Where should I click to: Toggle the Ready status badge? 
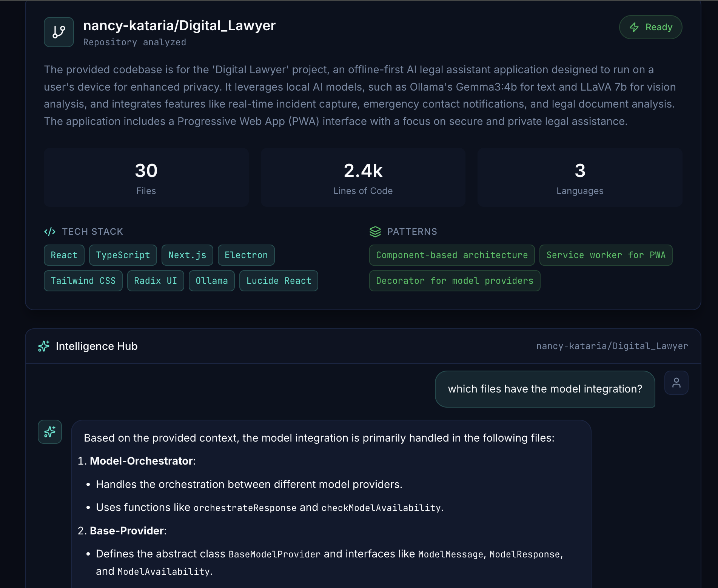(650, 27)
